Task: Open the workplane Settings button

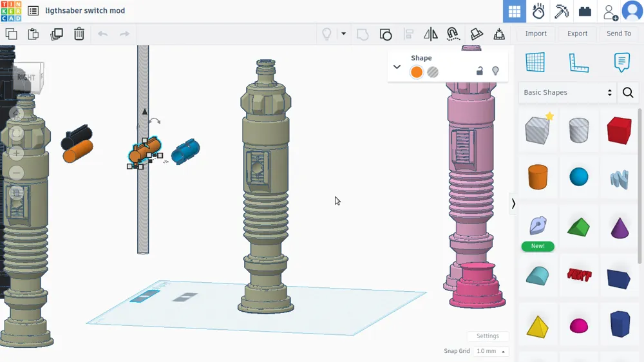Action: click(488, 336)
